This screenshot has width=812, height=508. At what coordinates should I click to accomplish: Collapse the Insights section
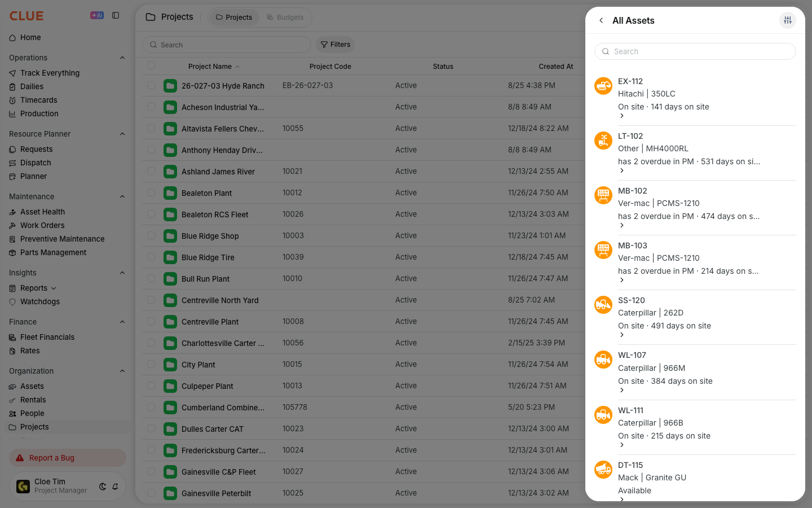(x=122, y=273)
